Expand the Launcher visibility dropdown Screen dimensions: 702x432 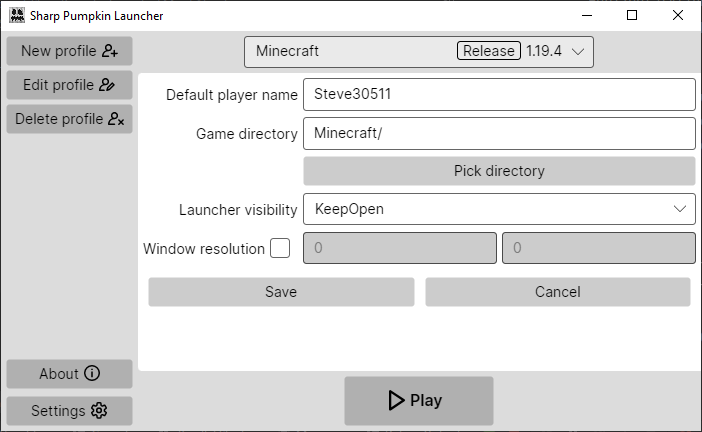click(499, 209)
